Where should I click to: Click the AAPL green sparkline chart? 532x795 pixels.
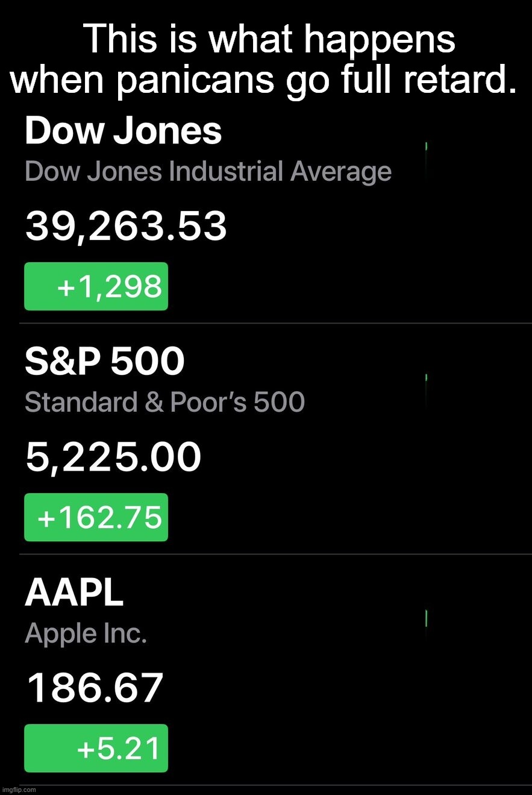coord(427,618)
